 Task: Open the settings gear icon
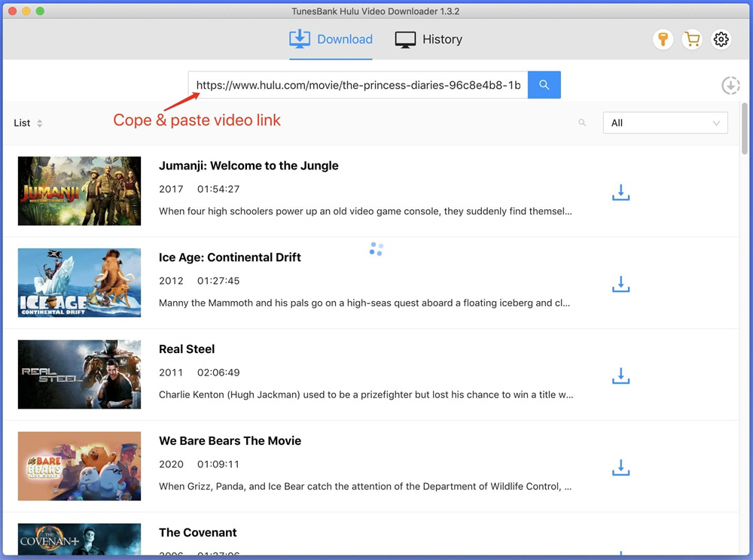click(721, 39)
